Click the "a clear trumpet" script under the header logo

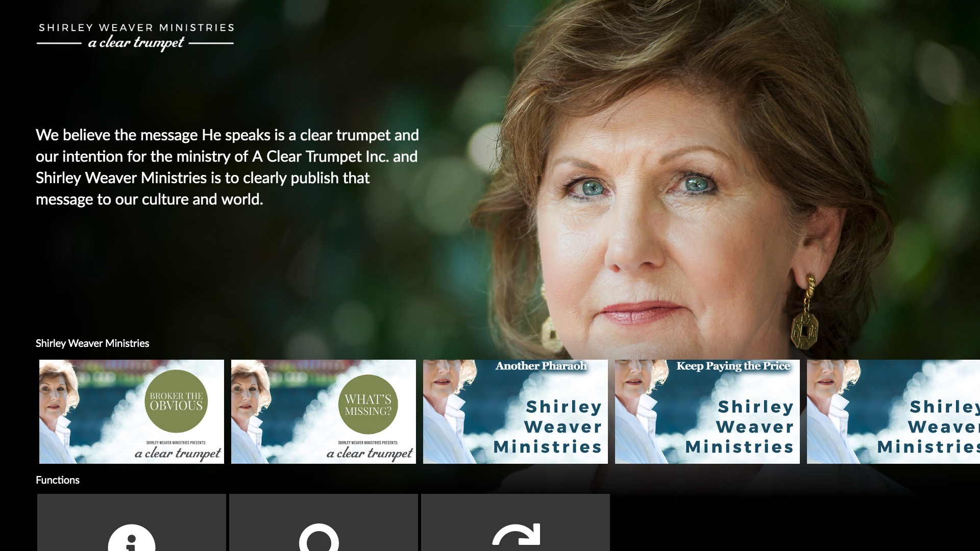(x=136, y=43)
